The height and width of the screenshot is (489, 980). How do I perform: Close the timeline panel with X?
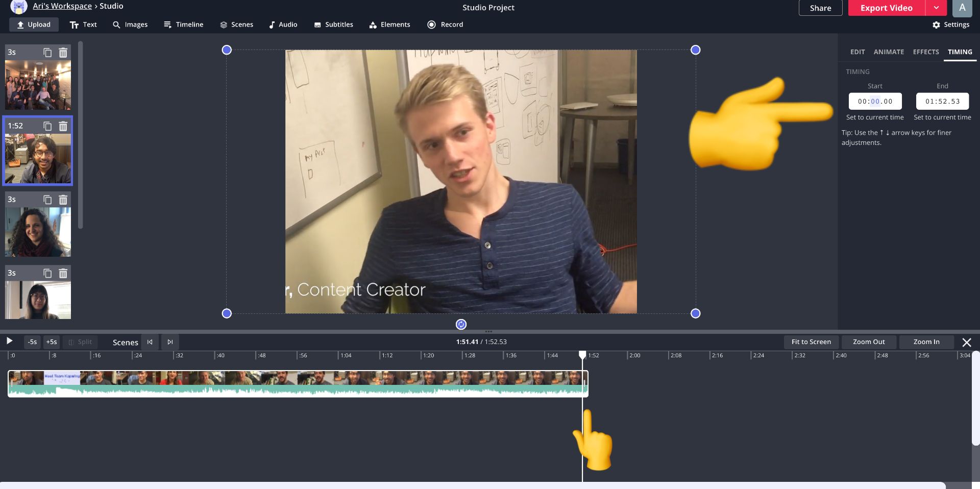(x=966, y=343)
